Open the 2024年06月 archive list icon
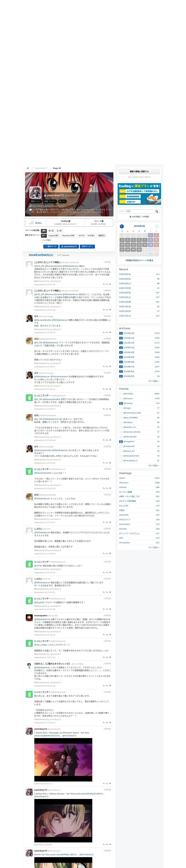 pyautogui.click(x=121, y=371)
